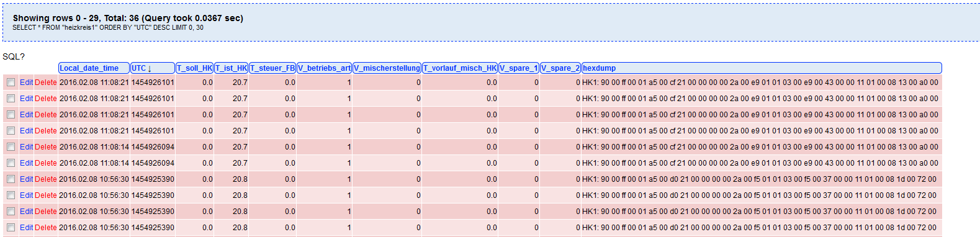Tick the checkbox of the second 11:08:21 row
Image resolution: width=980 pixels, height=237 pixels.
pos(11,99)
